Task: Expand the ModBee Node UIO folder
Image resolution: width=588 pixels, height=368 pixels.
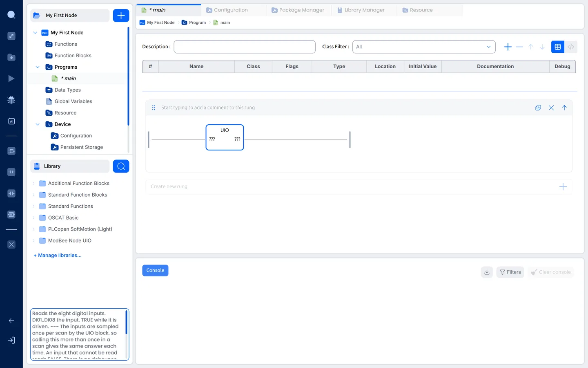Action: [33, 241]
